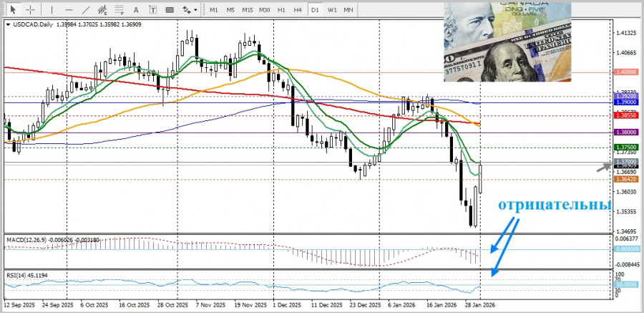
Task: Toggle the H4 timeframe
Action: [x=298, y=10]
